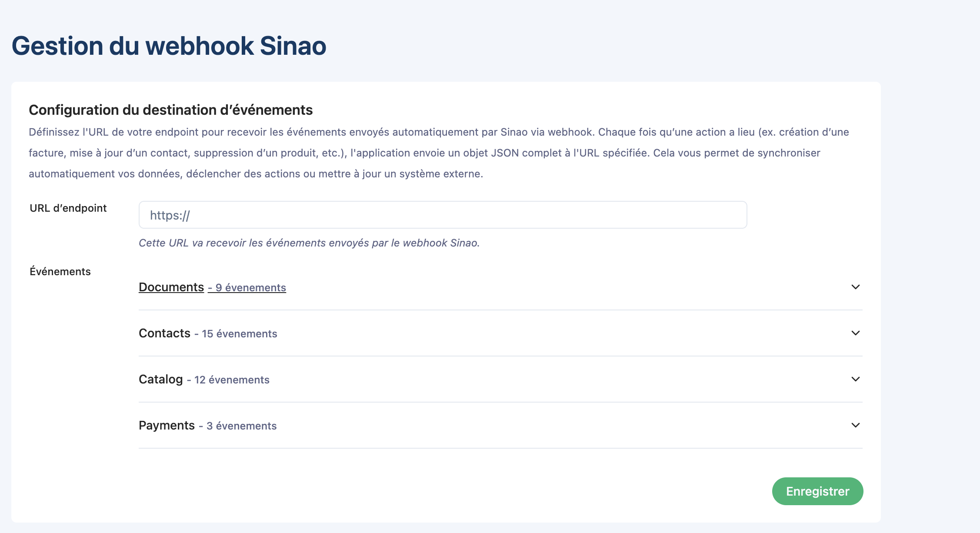The image size is (980, 533).
Task: Focus the https:// endpoint URL field
Action: (x=443, y=215)
